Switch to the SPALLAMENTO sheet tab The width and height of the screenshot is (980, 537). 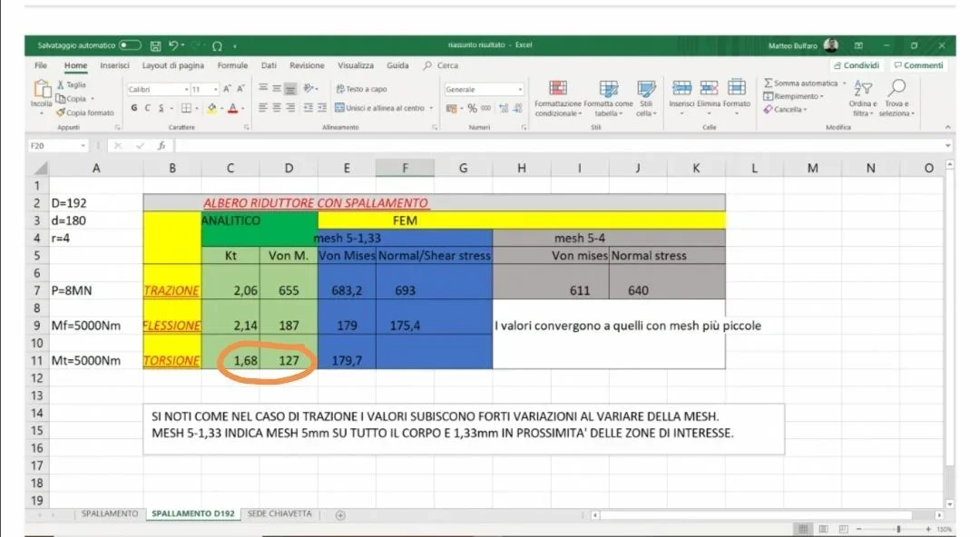click(x=110, y=514)
